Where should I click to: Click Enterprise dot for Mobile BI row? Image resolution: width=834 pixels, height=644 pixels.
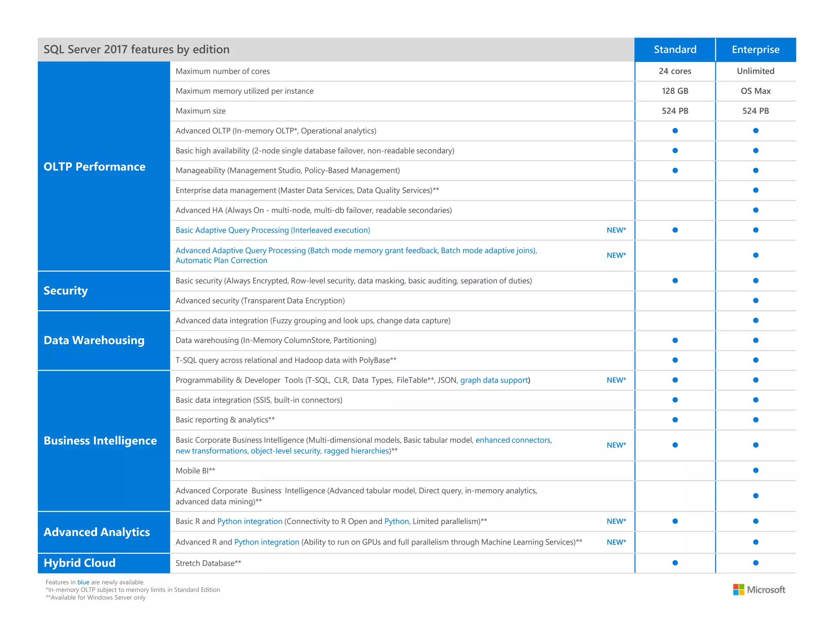point(755,470)
